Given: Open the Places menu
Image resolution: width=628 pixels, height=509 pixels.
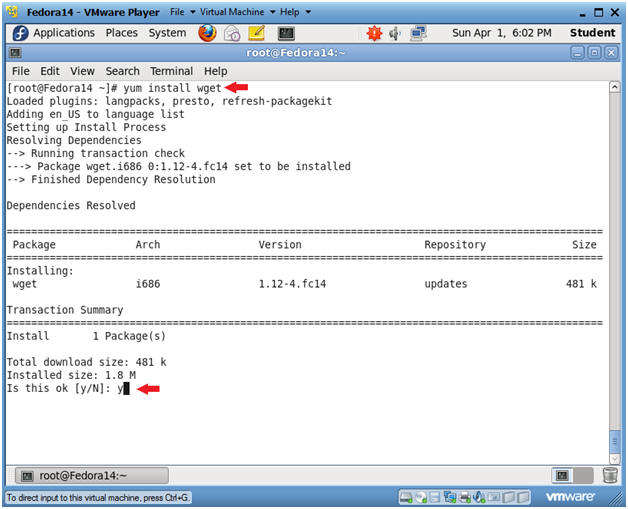Looking at the screenshot, I should pos(121,33).
